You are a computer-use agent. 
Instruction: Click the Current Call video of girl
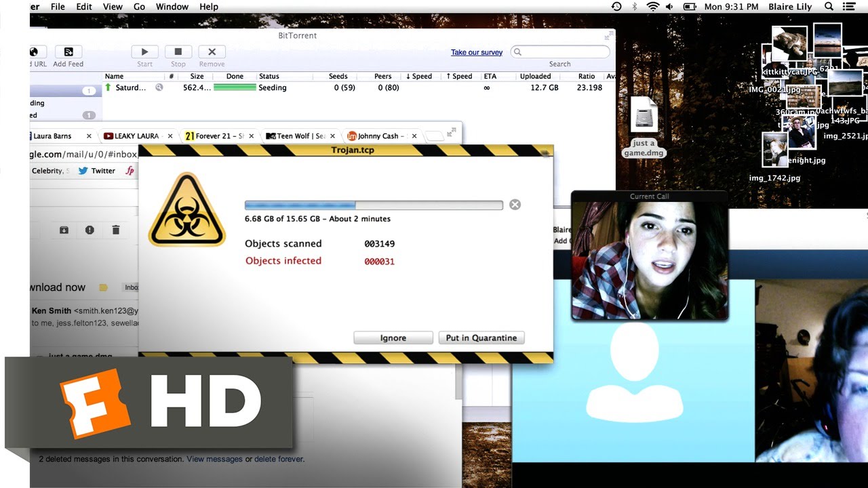click(x=649, y=260)
